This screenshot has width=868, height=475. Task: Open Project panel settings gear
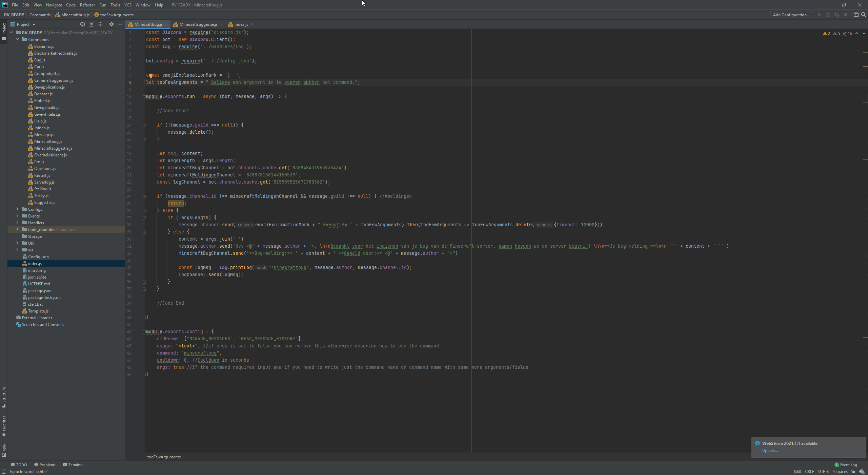point(112,24)
